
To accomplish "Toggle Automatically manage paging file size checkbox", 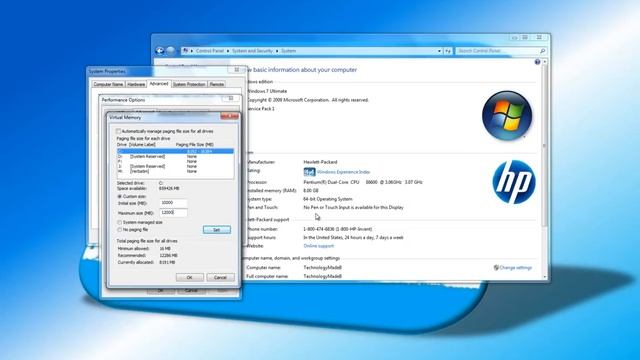I will click(x=119, y=131).
